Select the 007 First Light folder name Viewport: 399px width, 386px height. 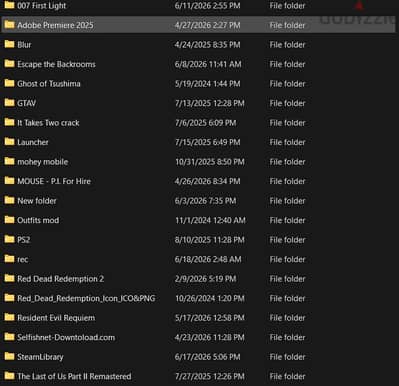click(x=42, y=6)
